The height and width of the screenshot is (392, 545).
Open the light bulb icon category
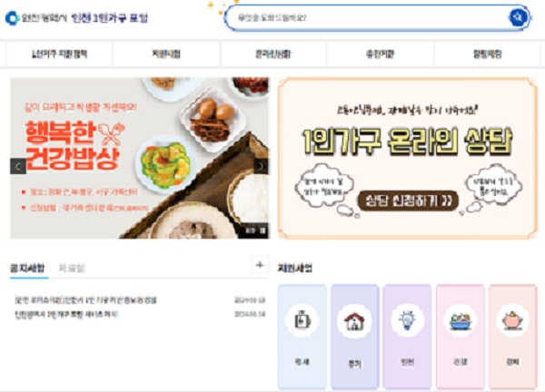click(407, 336)
